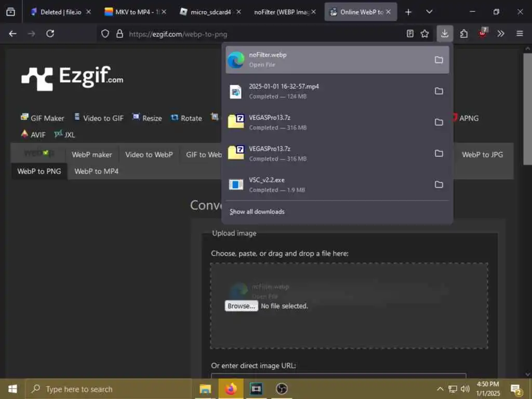Toggle reader view in address bar
The width and height of the screenshot is (532, 399).
point(410,34)
